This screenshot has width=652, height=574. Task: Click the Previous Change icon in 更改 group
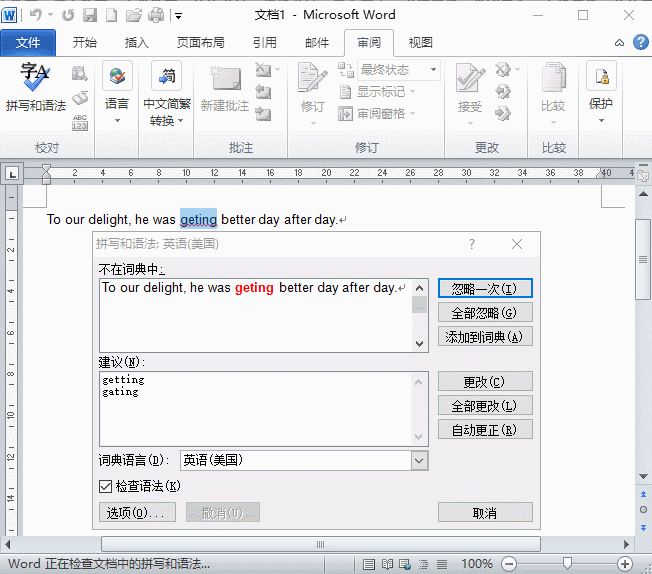click(x=503, y=92)
